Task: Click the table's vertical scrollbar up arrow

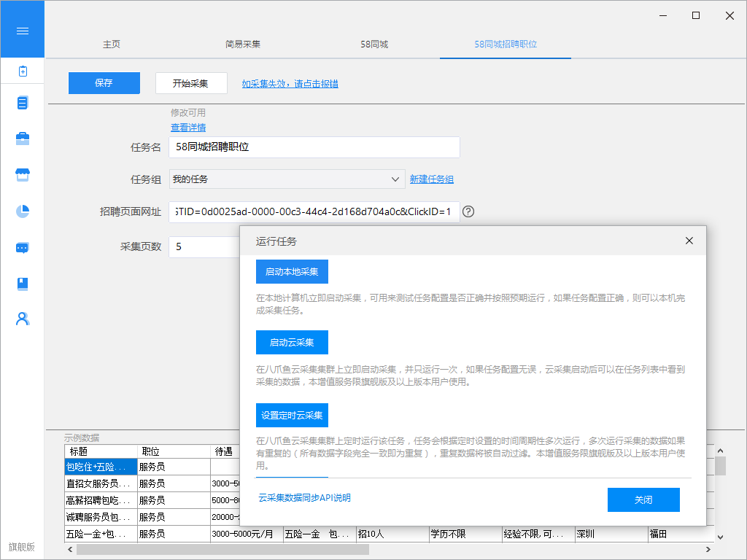Action: click(x=720, y=451)
